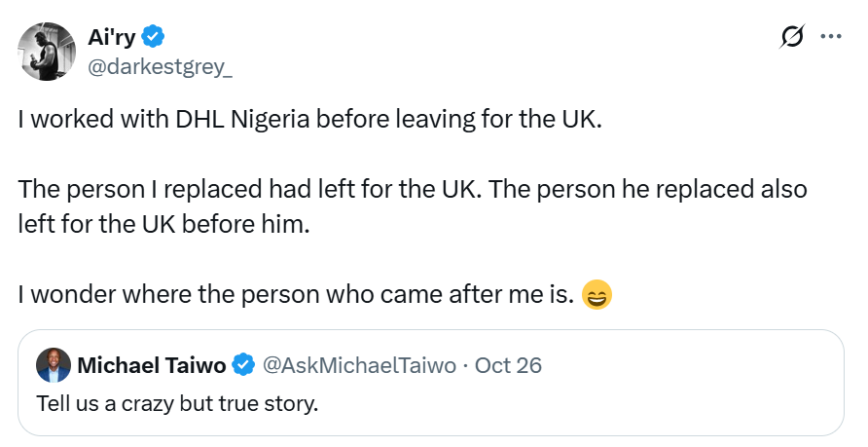This screenshot has height=447, width=868.
Task: Open quoted text "Tell us a crazy but true story."
Action: click(177, 402)
